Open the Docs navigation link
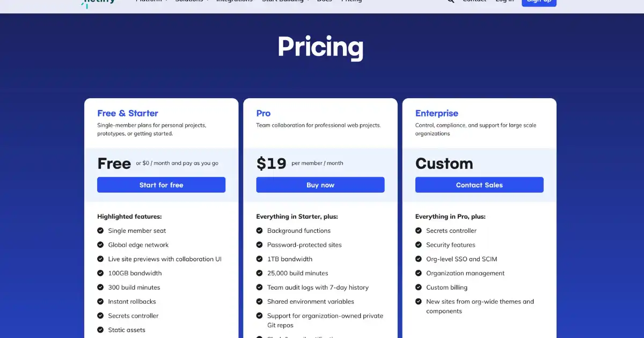This screenshot has height=338, width=644. 324,1
